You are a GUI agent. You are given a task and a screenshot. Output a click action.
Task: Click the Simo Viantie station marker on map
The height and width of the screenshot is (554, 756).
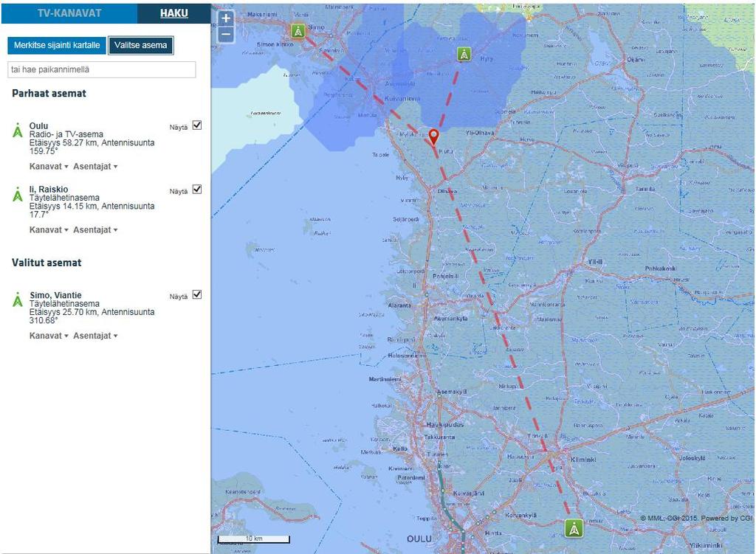[298, 31]
